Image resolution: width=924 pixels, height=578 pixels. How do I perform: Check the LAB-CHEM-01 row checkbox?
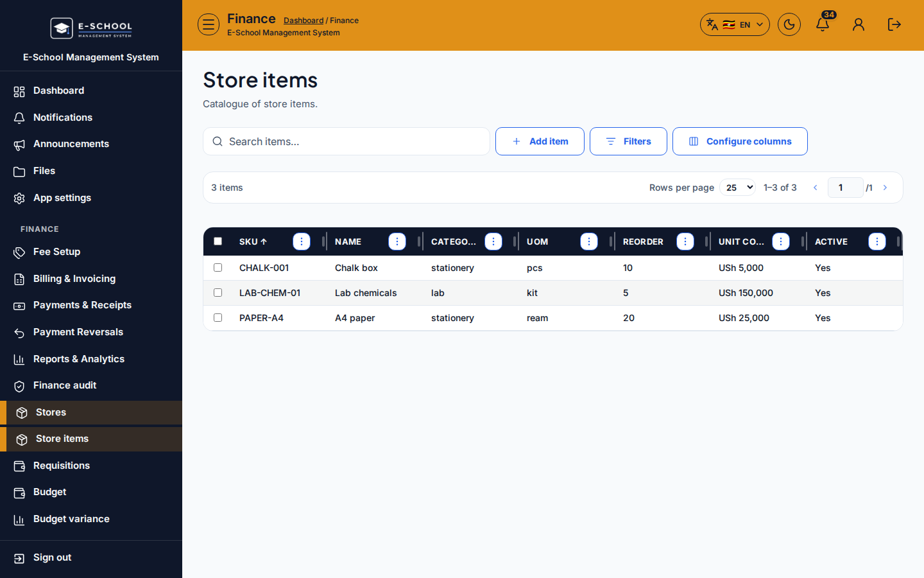pos(218,293)
